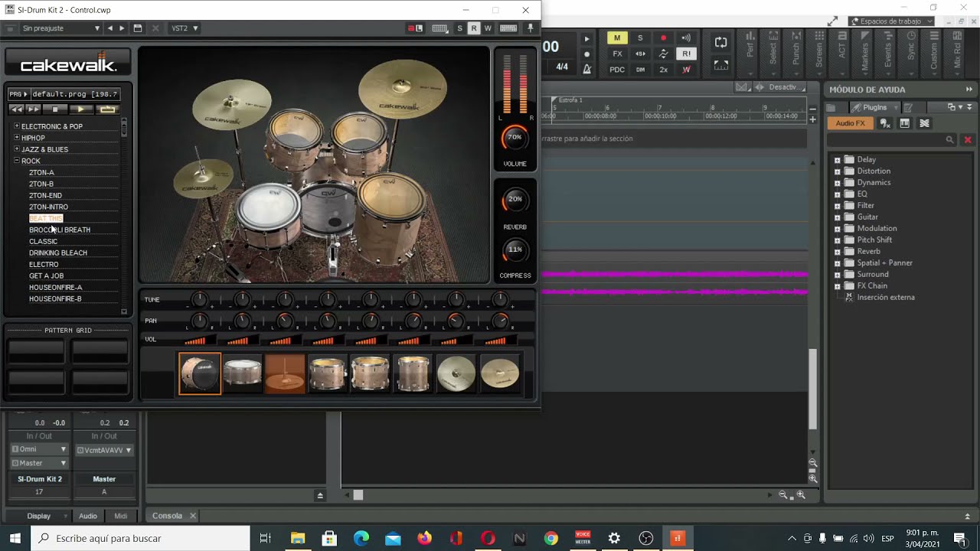Viewport: 980px width, 551px height.
Task: Click the Windows Start button
Action: coord(15,539)
